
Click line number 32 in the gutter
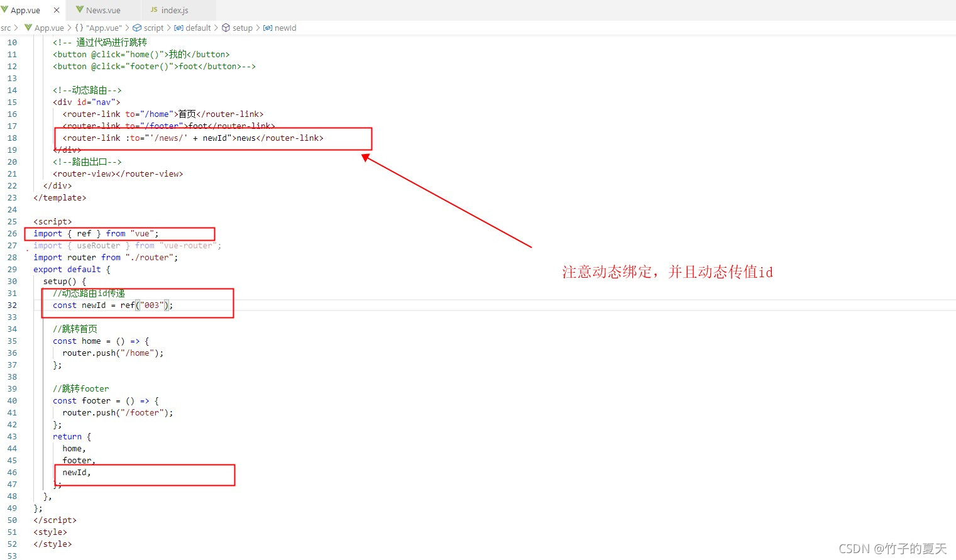[12, 305]
